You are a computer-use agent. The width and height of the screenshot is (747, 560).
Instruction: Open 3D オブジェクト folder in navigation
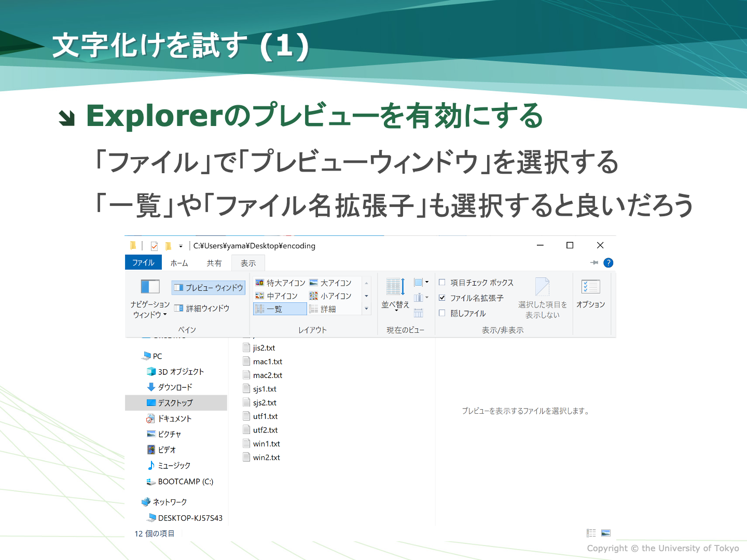[175, 372]
